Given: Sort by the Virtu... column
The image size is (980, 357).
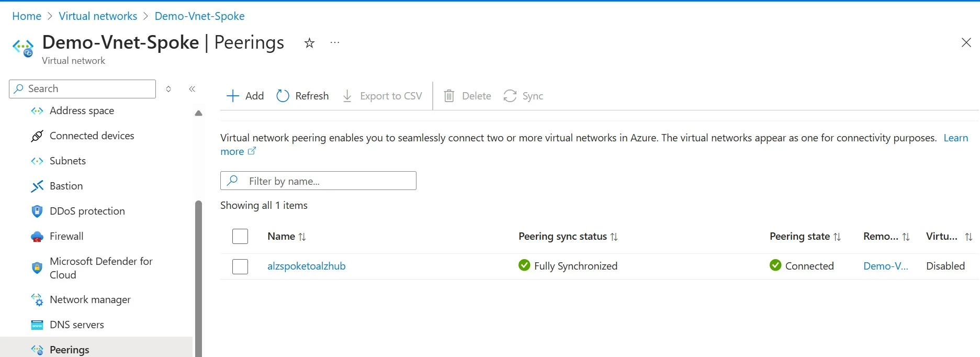Looking at the screenshot, I should tap(949, 237).
